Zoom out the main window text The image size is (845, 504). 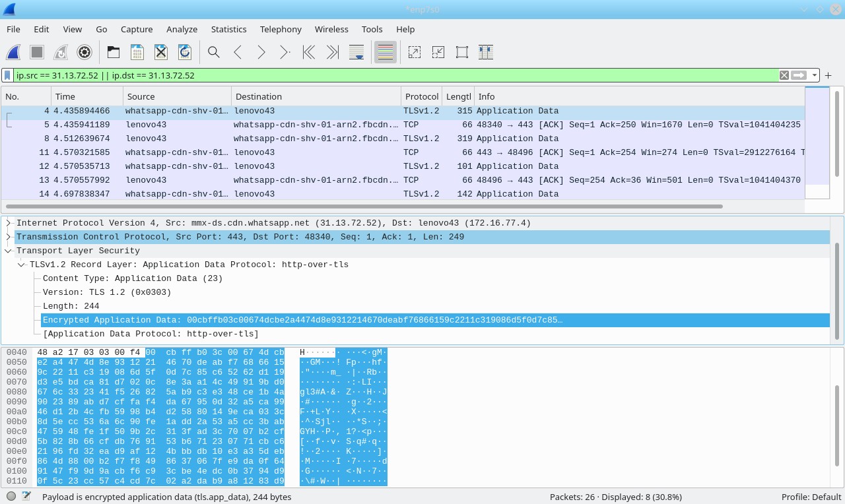[438, 52]
